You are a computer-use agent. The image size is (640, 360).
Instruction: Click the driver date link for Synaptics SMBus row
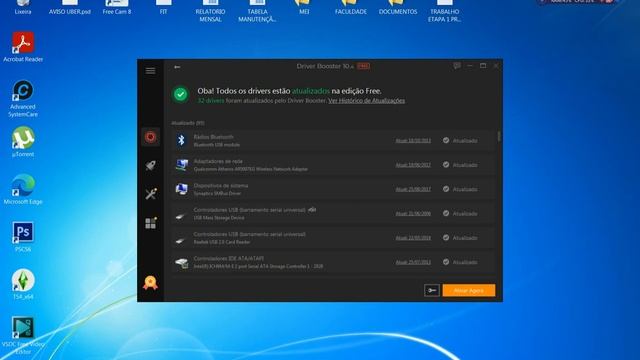click(x=413, y=189)
